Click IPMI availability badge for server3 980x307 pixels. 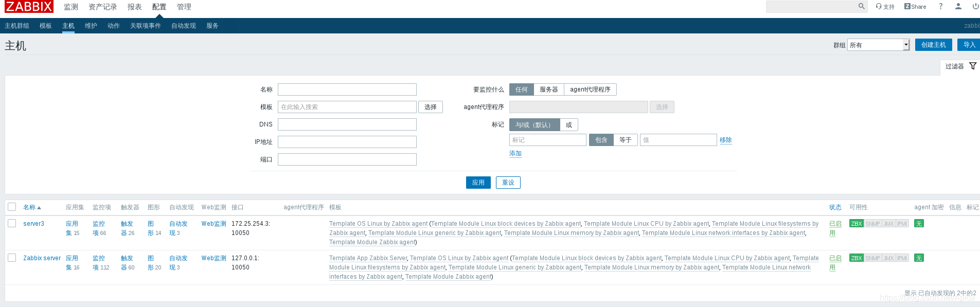pyautogui.click(x=902, y=224)
